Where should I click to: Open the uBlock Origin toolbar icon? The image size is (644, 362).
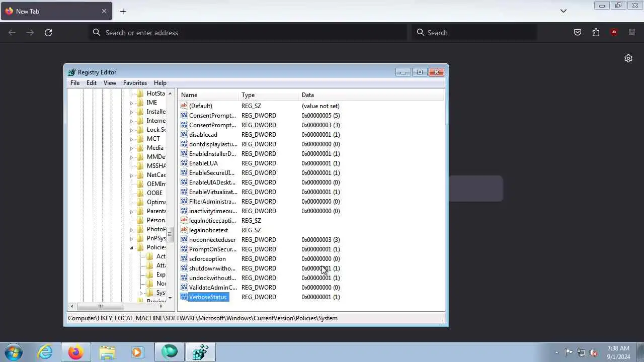(614, 33)
